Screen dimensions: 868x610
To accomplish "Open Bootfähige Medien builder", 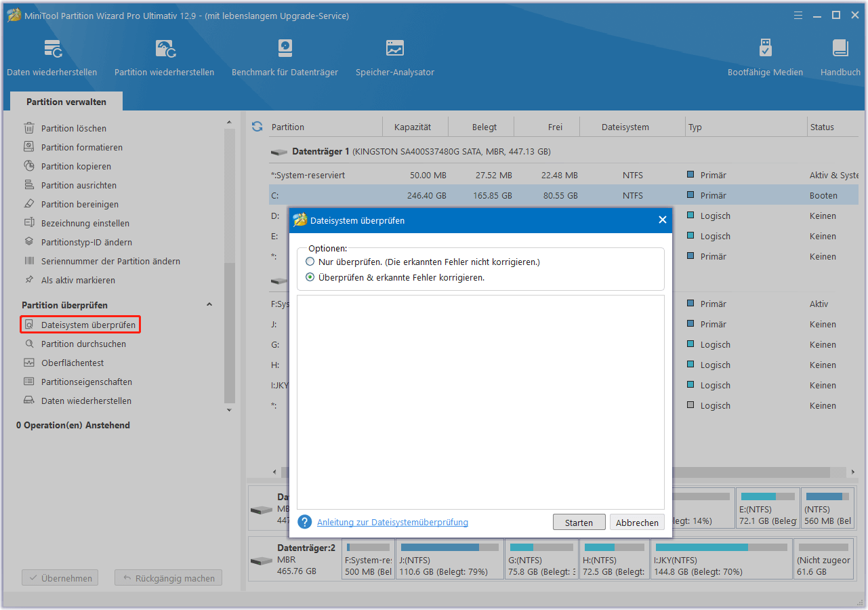I will click(x=765, y=58).
